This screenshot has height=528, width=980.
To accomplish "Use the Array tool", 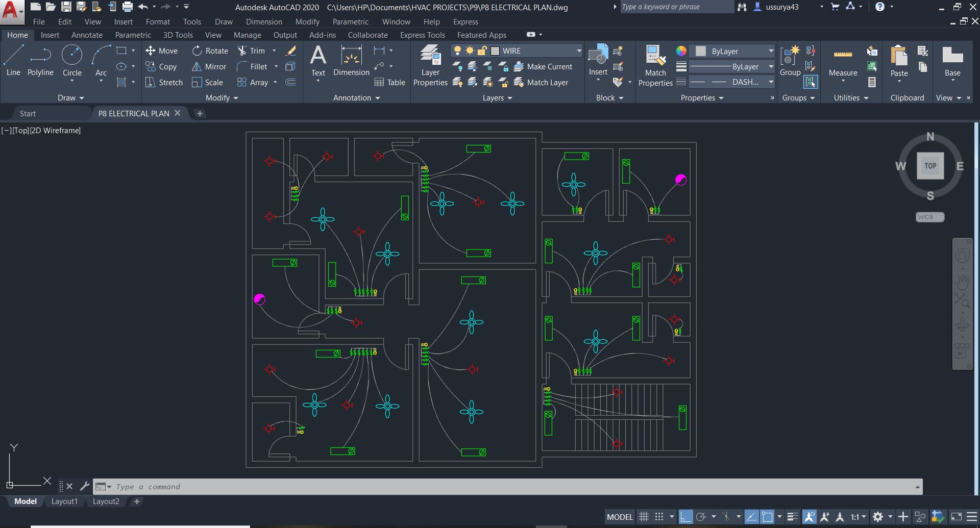I will [253, 83].
